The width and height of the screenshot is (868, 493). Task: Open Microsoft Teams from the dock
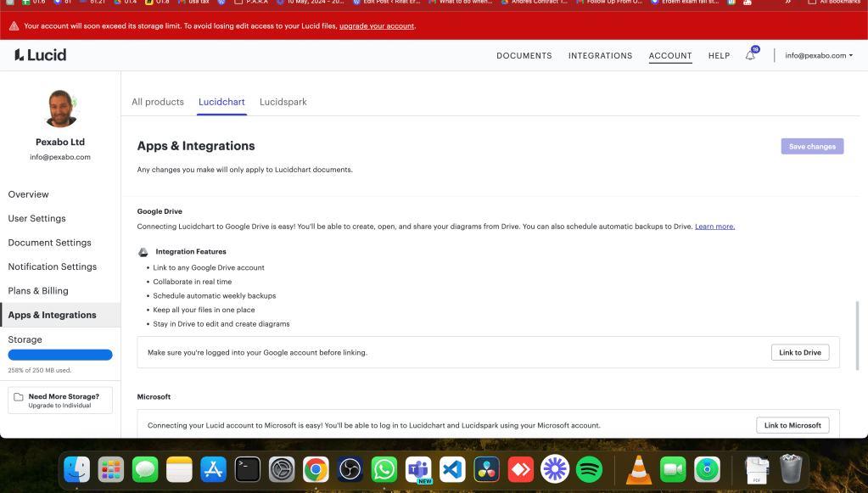[x=418, y=470]
